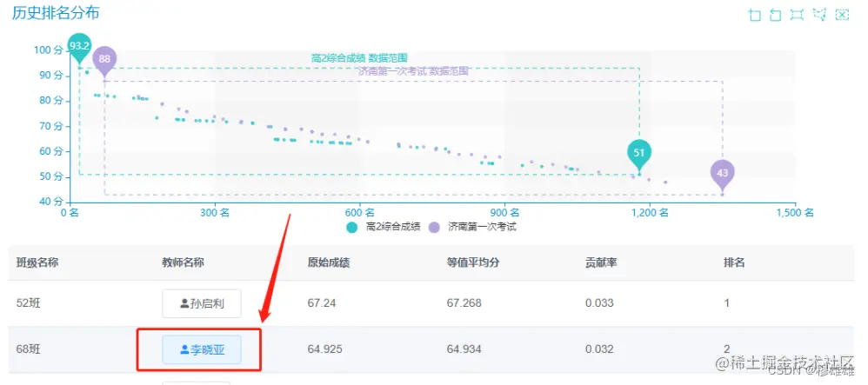Viewport: 868px width, 385px height.
Task: Select the 52班 class cell
Action: pyautogui.click(x=27, y=303)
